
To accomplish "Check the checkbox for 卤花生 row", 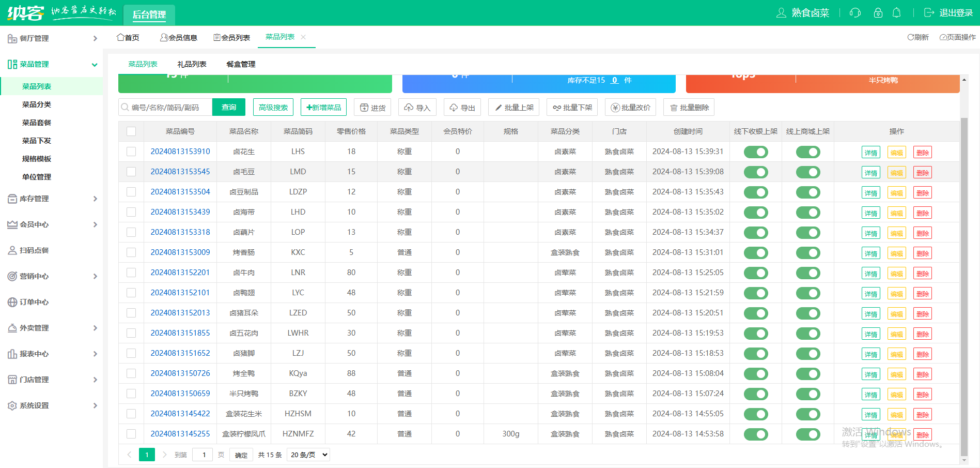I will tap(131, 152).
